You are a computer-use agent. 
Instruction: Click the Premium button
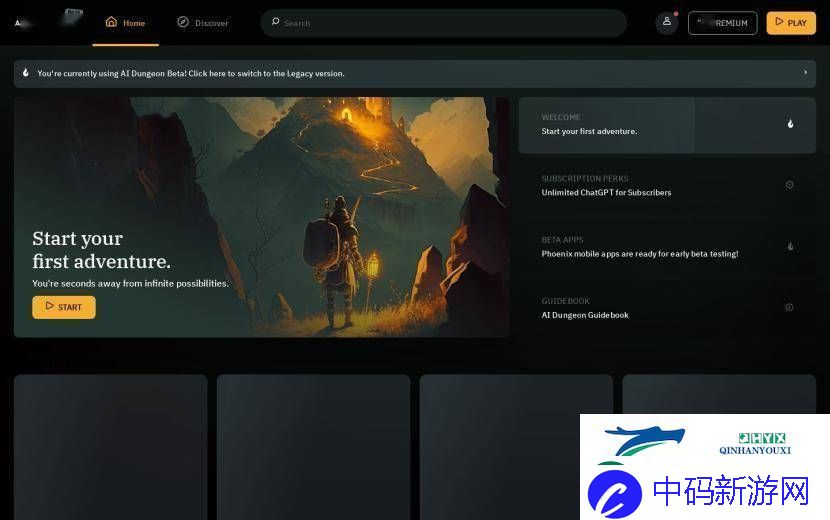(x=723, y=23)
